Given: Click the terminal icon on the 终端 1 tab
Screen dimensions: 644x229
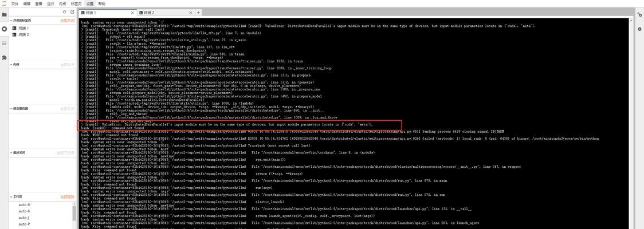Looking at the screenshot, I should pyautogui.click(x=83, y=13).
